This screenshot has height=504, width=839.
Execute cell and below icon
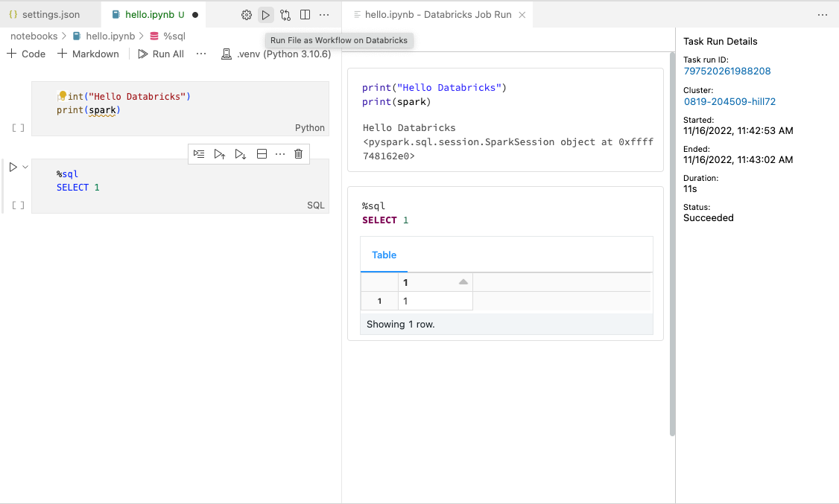click(x=240, y=154)
